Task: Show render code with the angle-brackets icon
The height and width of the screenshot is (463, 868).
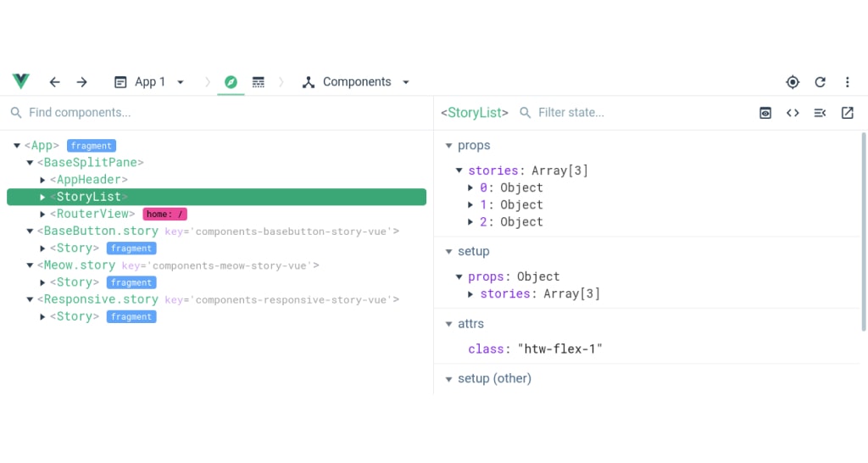Action: coord(793,113)
